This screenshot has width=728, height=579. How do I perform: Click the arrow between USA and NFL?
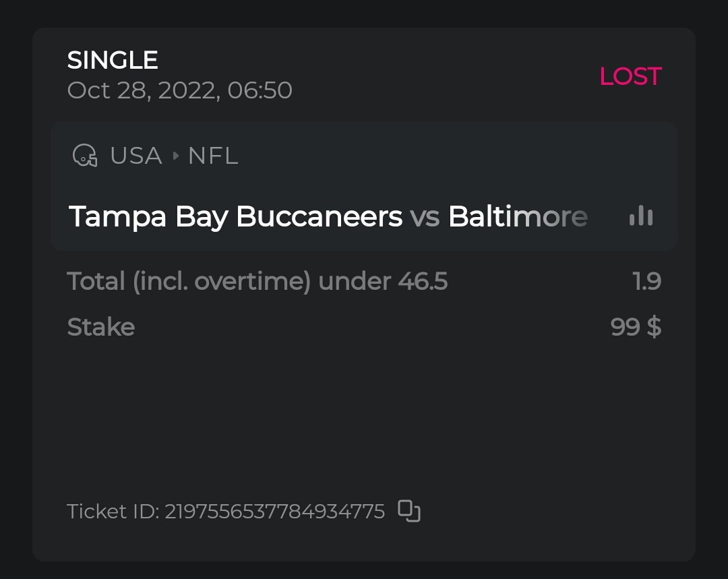[x=176, y=156]
